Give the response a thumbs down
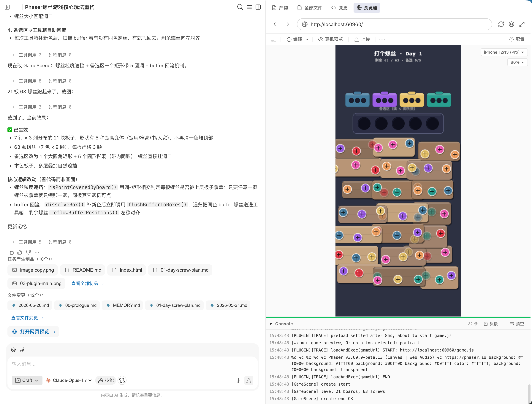 point(28,252)
